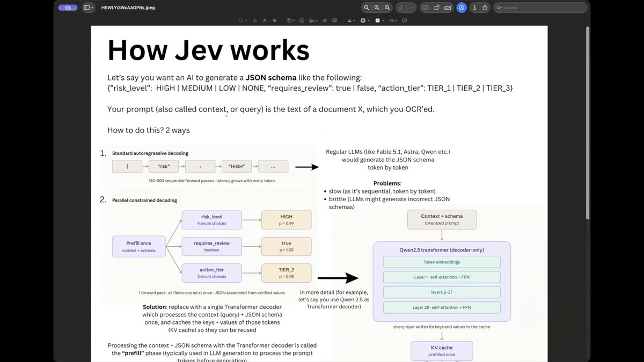This screenshot has height=362, width=644.
Task: Open the Share button
Action: pos(485,8)
